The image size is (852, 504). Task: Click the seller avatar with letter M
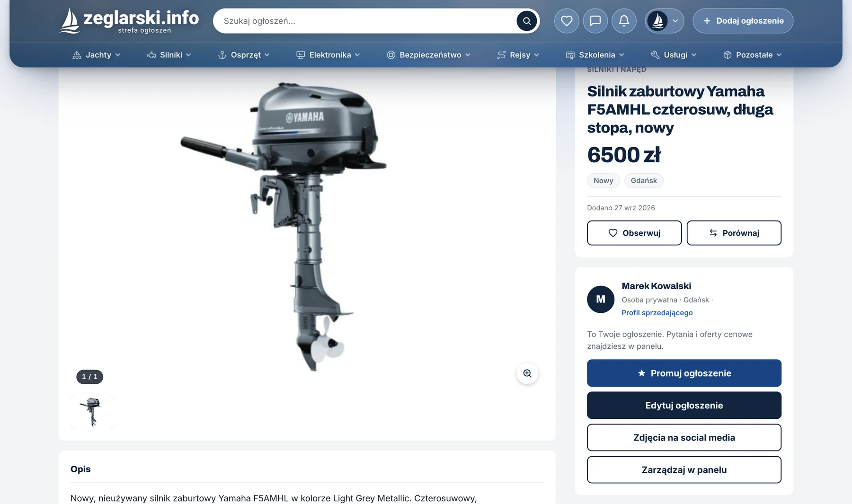[x=601, y=299]
